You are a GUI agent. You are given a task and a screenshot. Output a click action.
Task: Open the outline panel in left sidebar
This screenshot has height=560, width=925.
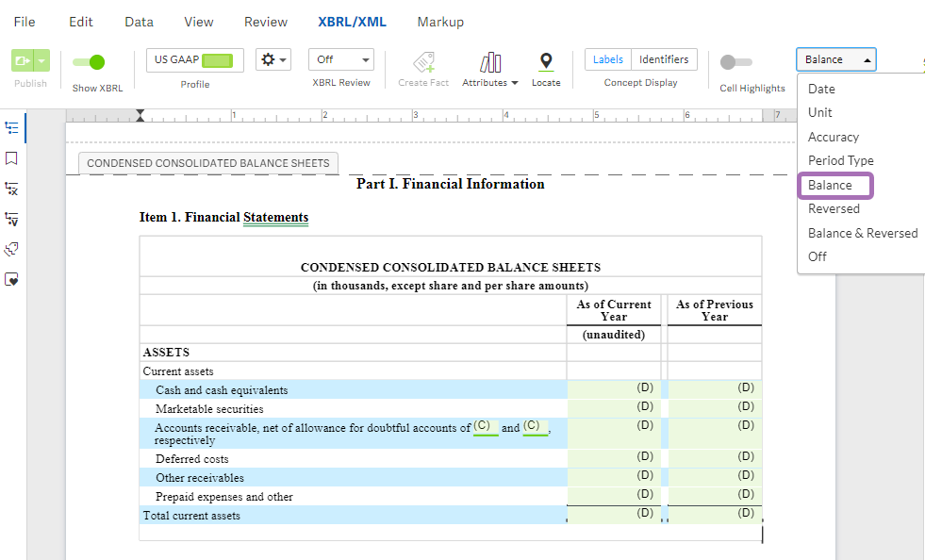(12, 127)
